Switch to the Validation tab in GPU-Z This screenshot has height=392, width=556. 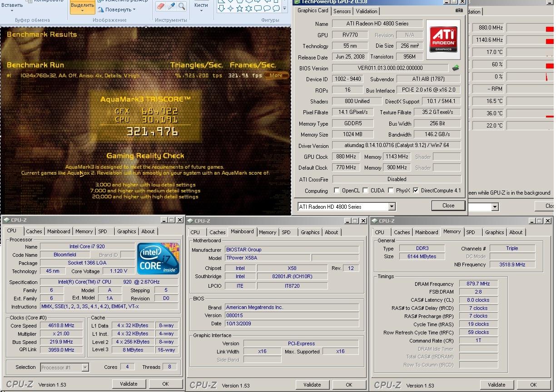click(367, 11)
